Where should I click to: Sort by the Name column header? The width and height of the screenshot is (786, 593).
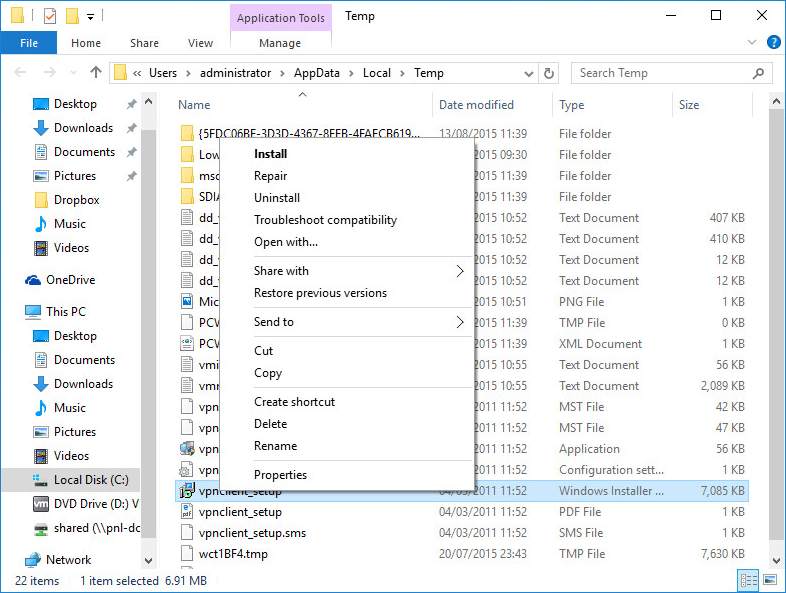click(194, 105)
